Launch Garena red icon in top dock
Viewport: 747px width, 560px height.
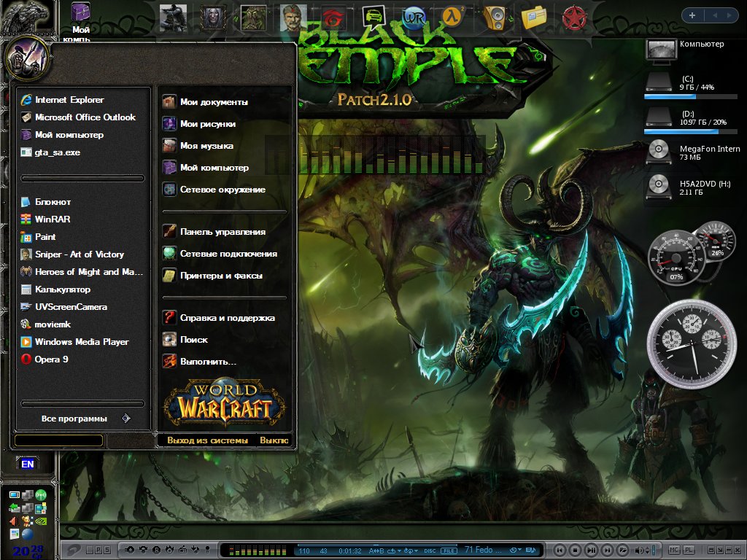coord(333,18)
